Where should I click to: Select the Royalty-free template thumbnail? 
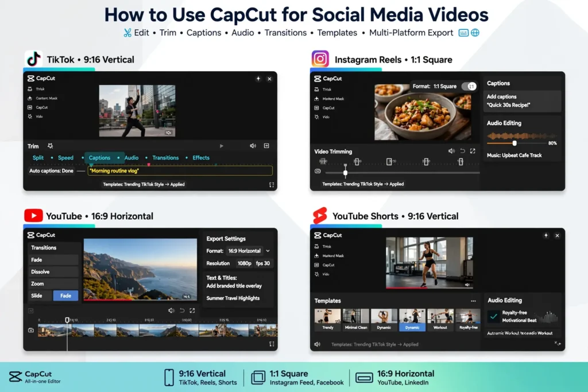tap(468, 320)
